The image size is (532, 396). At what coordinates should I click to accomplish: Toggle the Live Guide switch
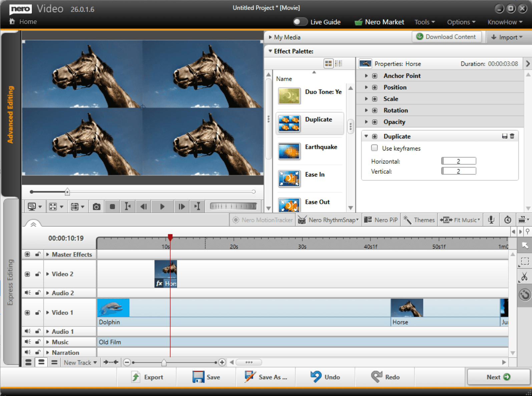click(x=300, y=22)
